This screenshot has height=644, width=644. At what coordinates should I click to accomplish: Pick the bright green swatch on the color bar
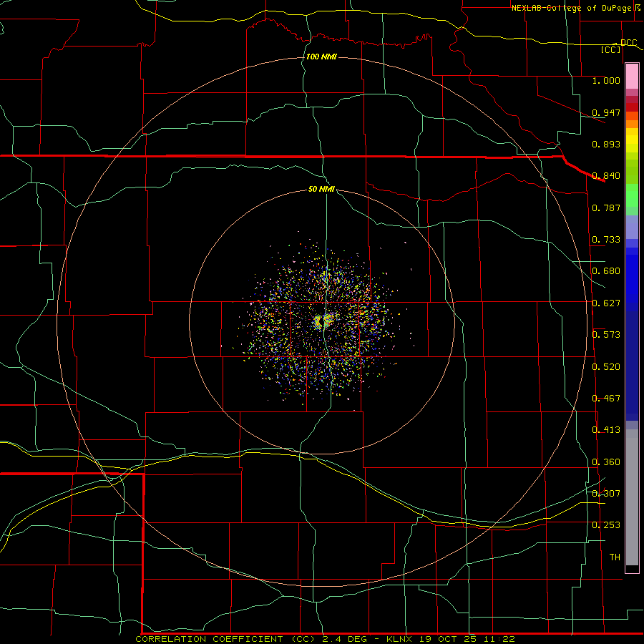pos(632,195)
